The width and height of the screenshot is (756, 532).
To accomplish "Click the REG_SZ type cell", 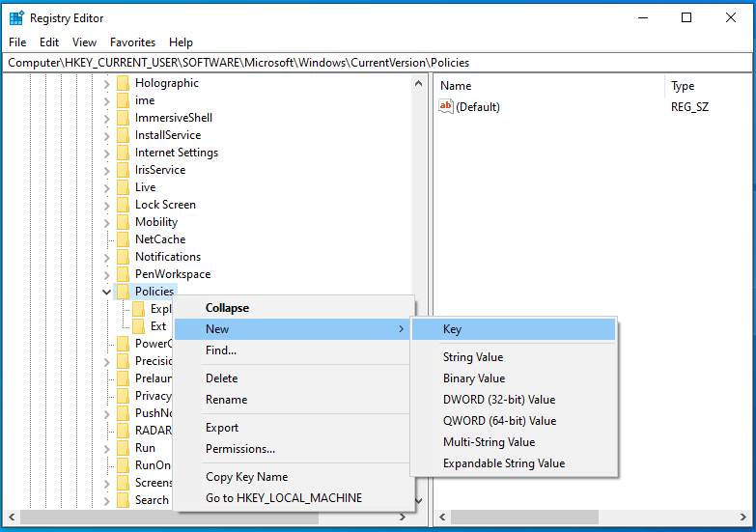I will pyautogui.click(x=690, y=106).
